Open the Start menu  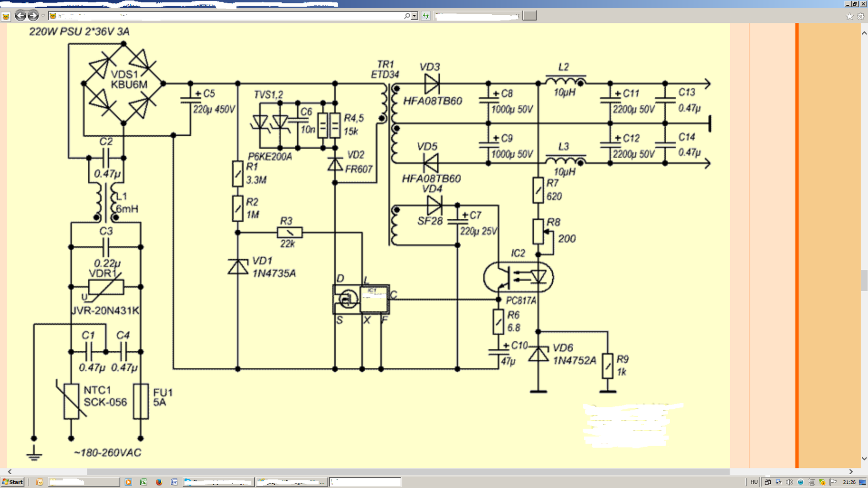[12, 482]
